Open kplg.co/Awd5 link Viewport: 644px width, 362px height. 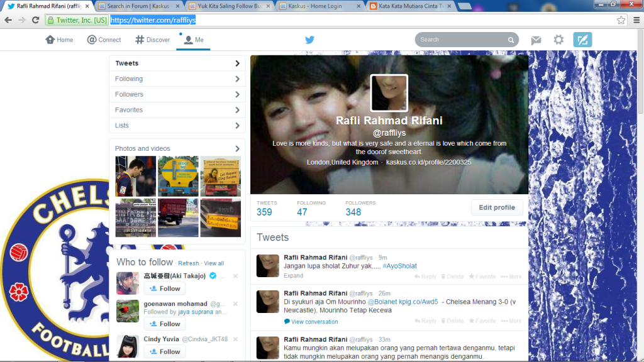point(418,302)
